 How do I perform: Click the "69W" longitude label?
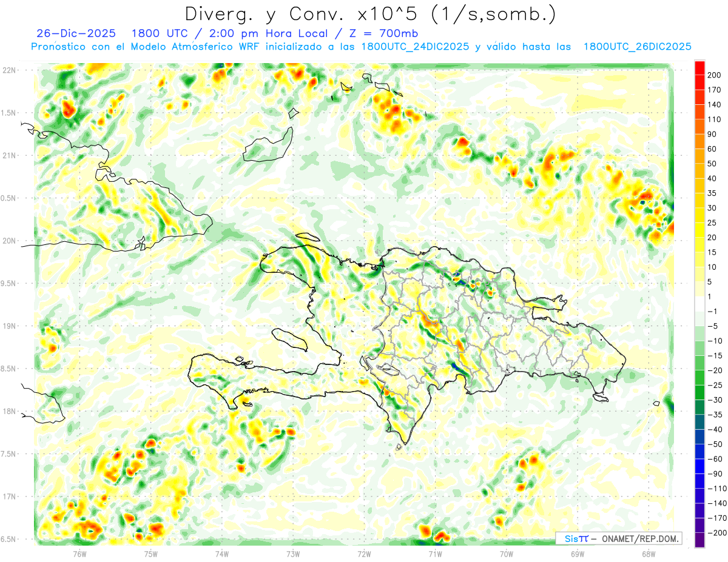pos(578,554)
